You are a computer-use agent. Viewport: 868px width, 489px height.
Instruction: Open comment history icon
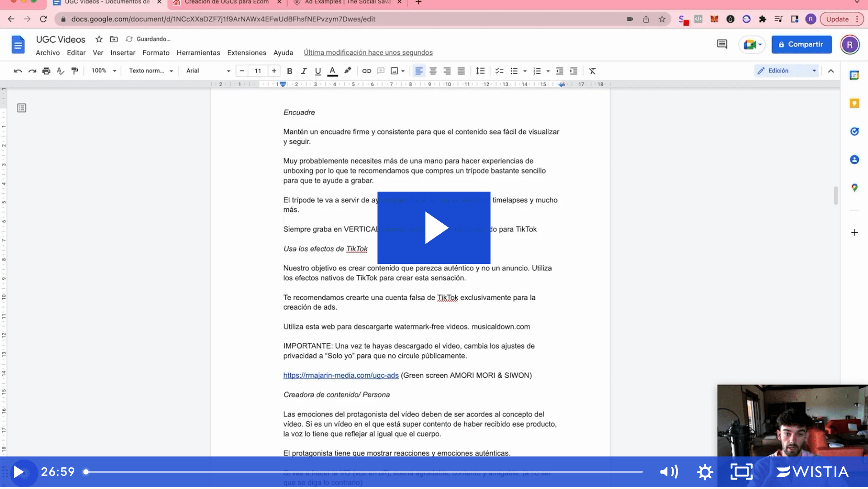(x=722, y=44)
